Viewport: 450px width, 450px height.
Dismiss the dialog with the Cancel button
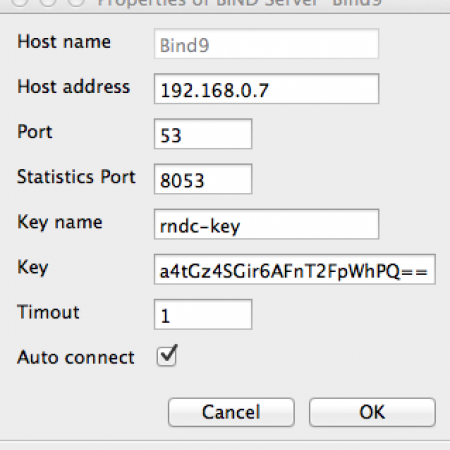pyautogui.click(x=231, y=412)
